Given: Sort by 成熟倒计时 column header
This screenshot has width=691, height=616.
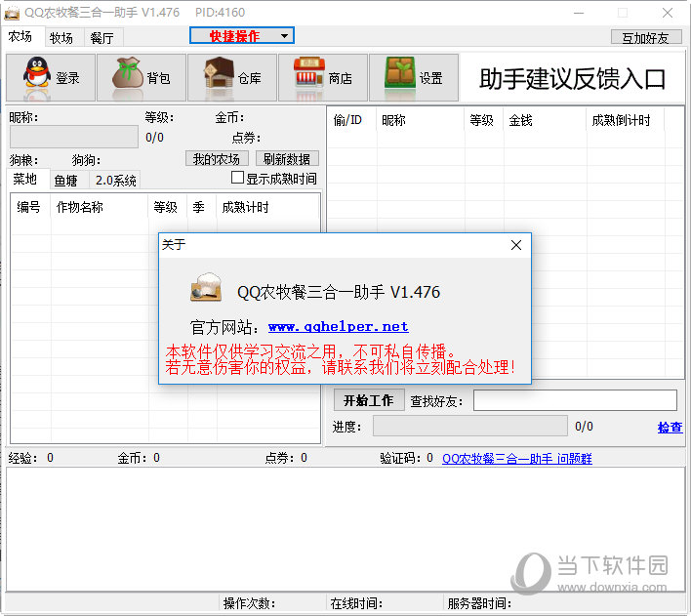Looking at the screenshot, I should point(625,120).
